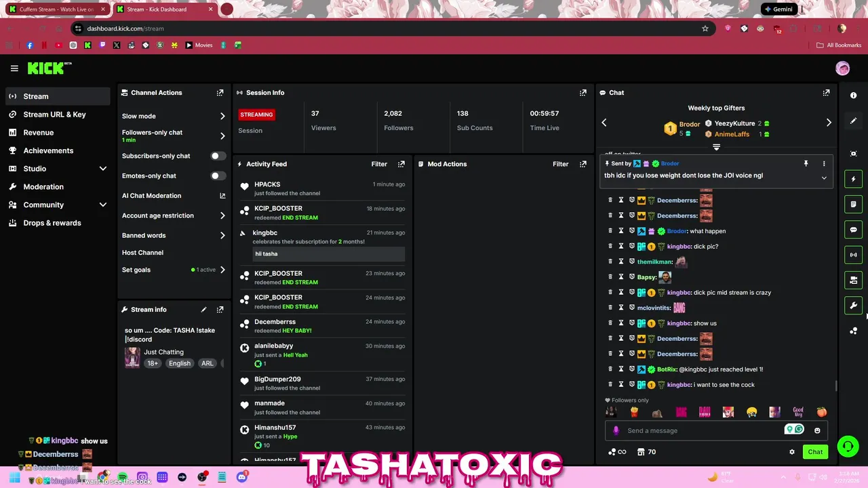Select Stream in the sidebar
The image size is (868, 488).
click(58, 96)
